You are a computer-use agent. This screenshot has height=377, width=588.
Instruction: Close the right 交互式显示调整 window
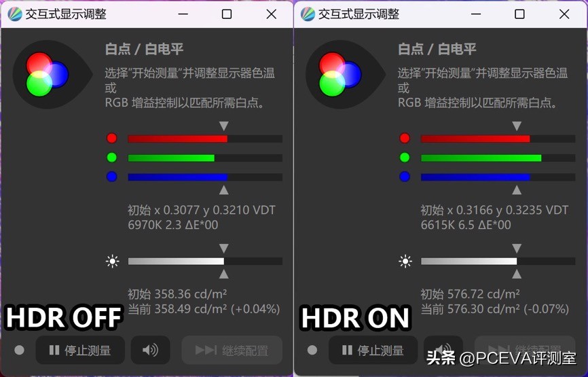pyautogui.click(x=564, y=14)
